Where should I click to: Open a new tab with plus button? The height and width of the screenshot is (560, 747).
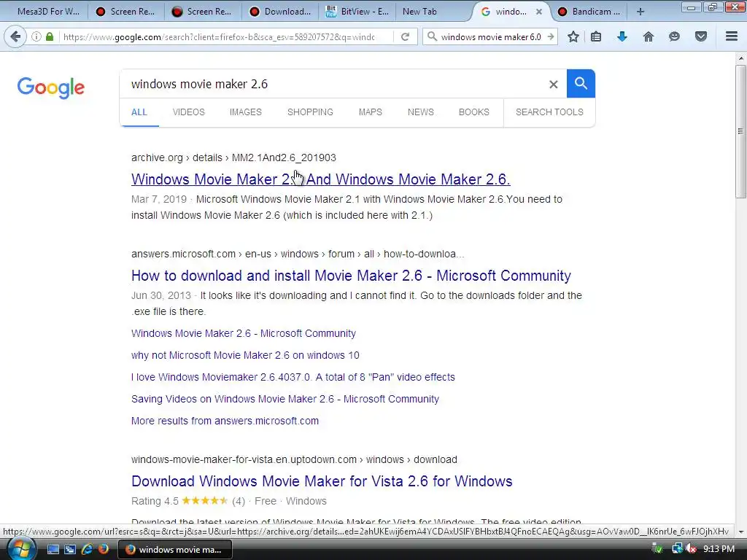click(640, 12)
